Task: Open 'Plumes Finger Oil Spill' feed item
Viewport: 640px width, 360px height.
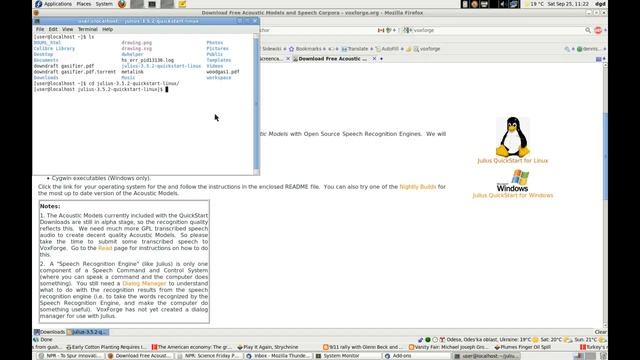Action: [x=522, y=347]
